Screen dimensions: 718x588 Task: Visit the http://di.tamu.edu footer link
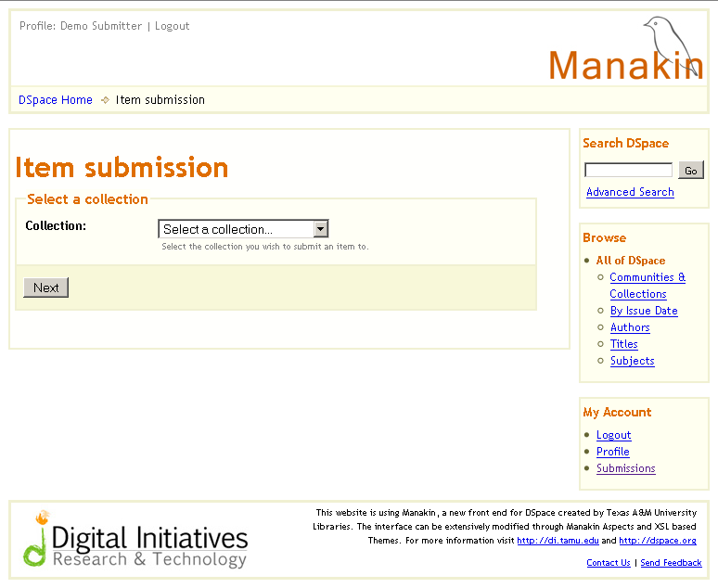(558, 541)
